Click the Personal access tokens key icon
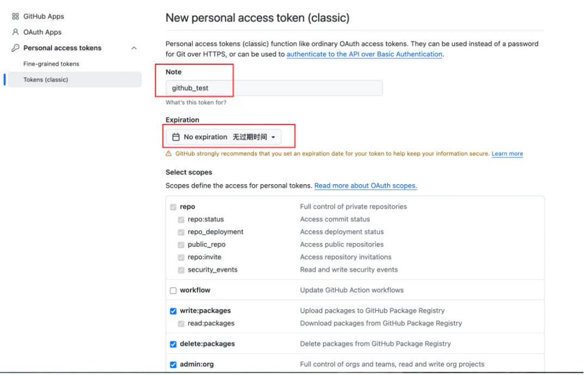 click(x=15, y=48)
